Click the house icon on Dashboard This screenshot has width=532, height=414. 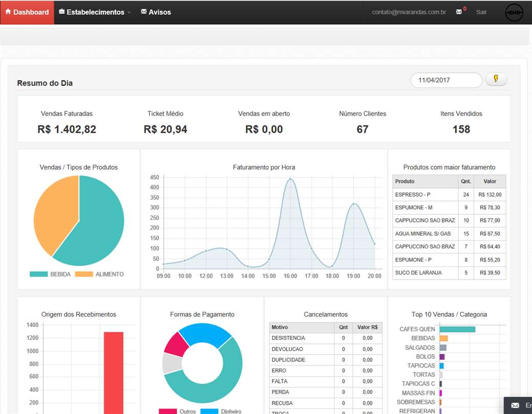click(x=8, y=12)
